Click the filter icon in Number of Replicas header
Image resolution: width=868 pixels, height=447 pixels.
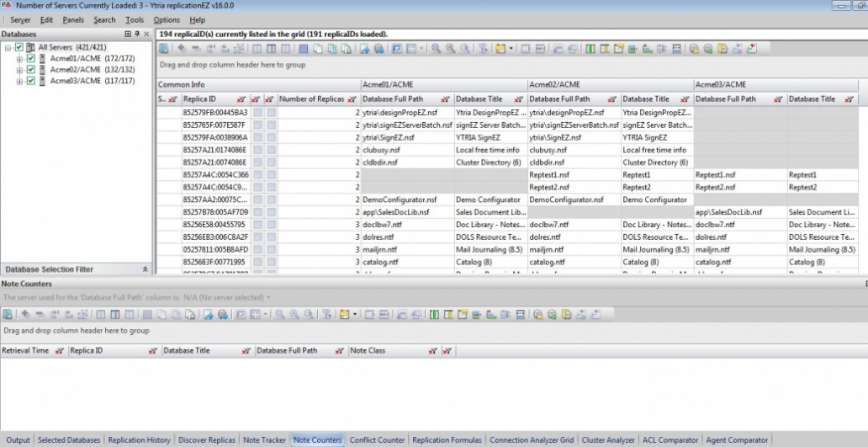point(352,99)
